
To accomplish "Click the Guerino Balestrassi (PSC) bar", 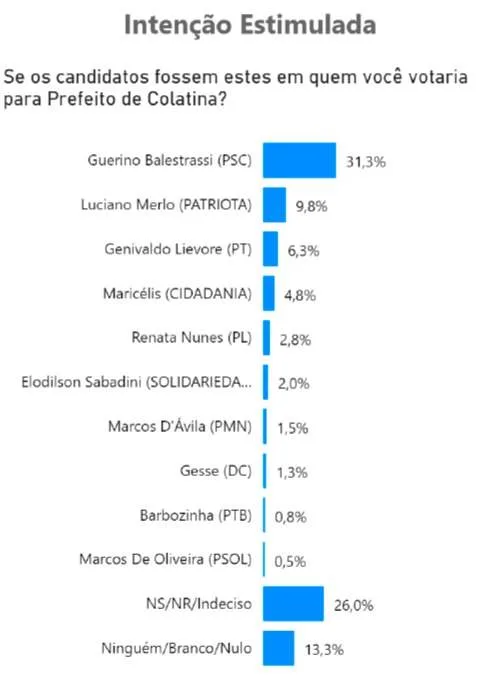I will (299, 160).
